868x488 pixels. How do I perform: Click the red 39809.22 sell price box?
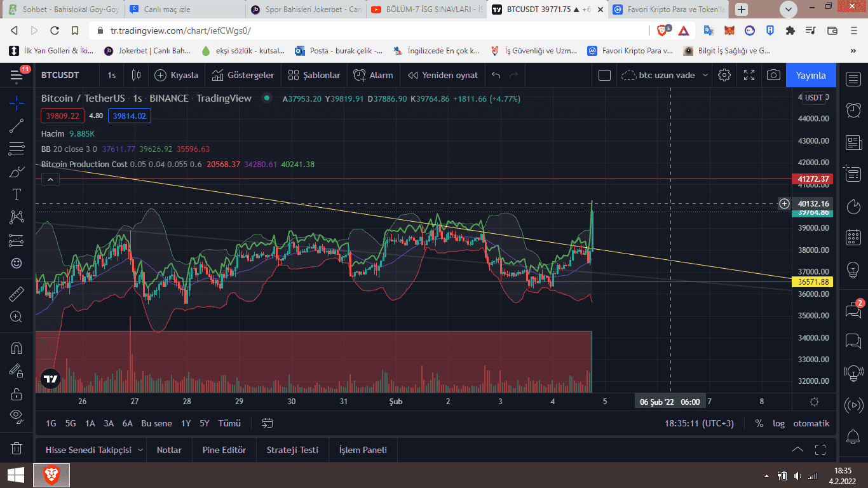point(62,116)
